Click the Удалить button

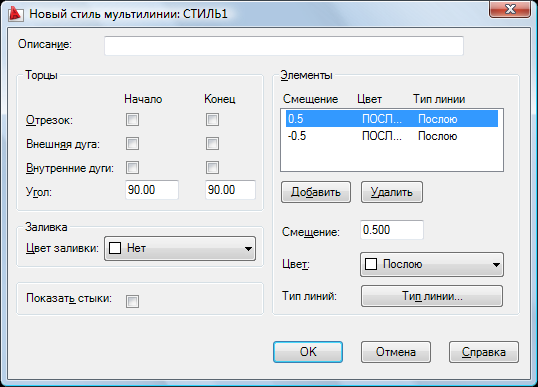(x=392, y=192)
